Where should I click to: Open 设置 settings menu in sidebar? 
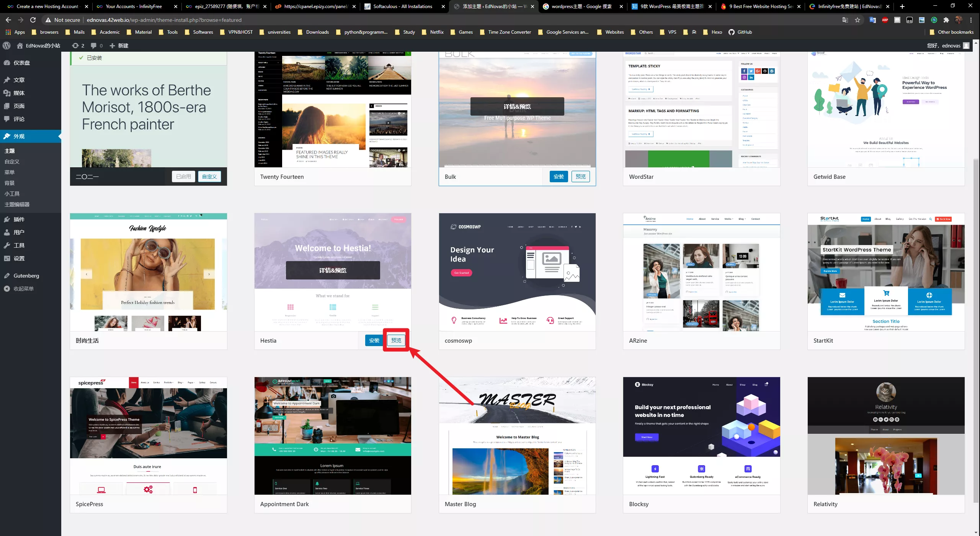[19, 258]
